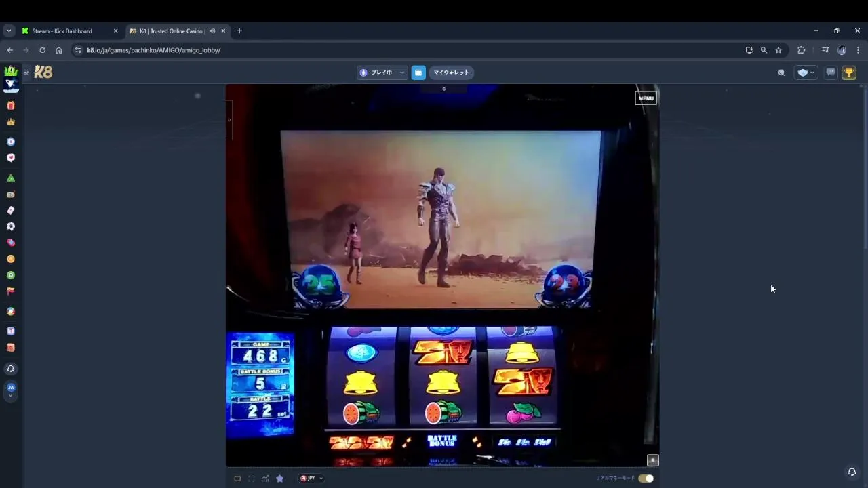The image size is (868, 488).
Task: Open the JA language selector
Action: click(11, 390)
